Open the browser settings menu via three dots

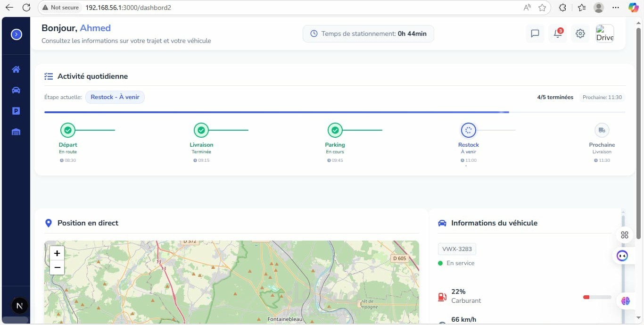(616, 8)
